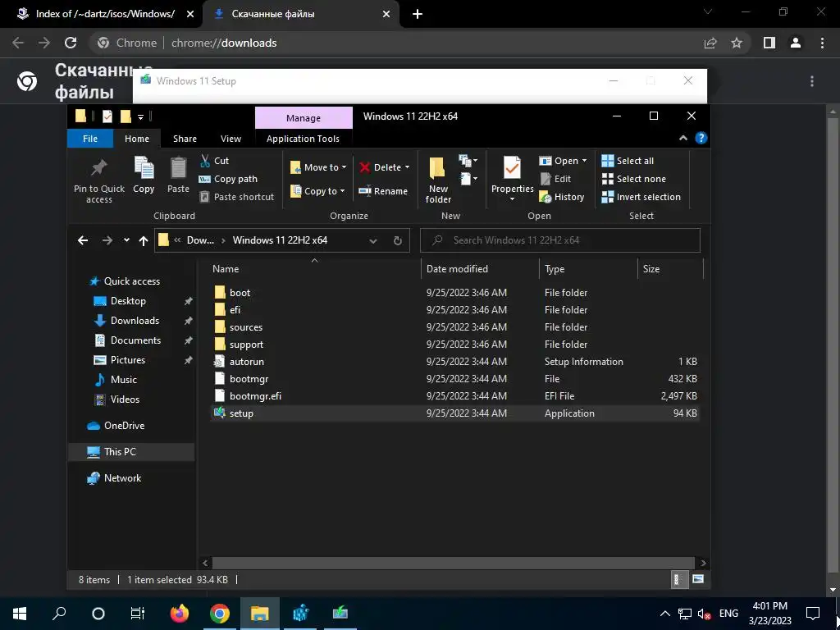Open the Application Tools tab
This screenshot has width=840, height=630.
[x=303, y=139]
